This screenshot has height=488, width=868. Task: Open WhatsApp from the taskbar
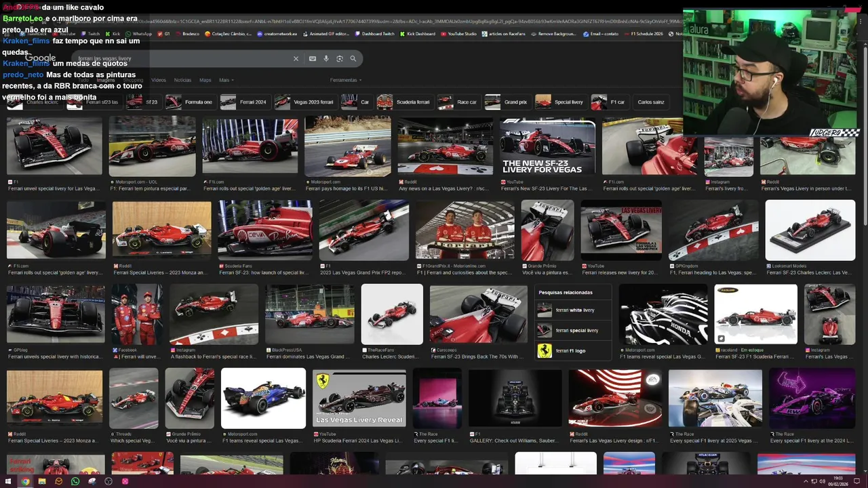[x=75, y=481]
